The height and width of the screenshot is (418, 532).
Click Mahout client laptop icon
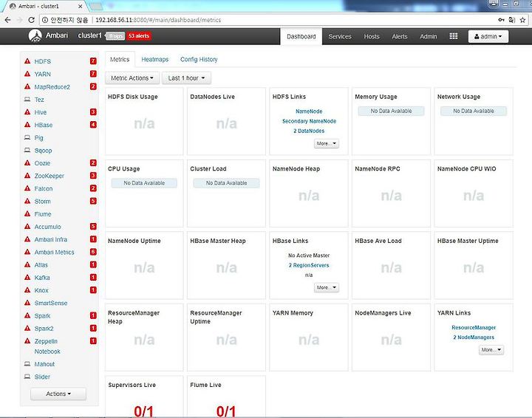pos(27,364)
